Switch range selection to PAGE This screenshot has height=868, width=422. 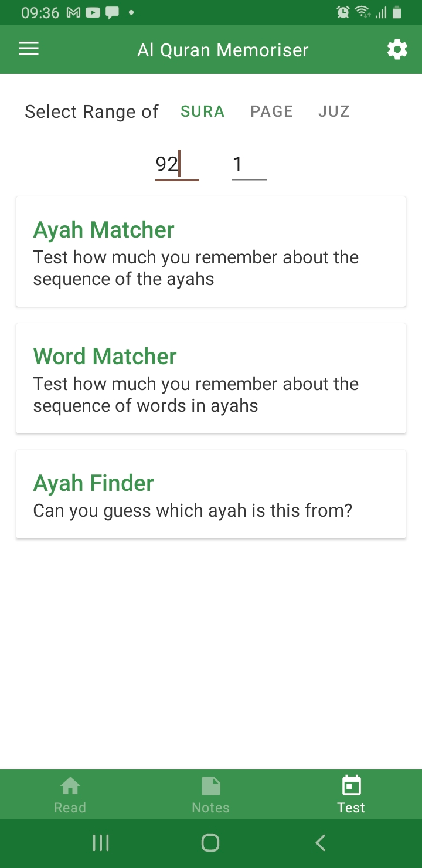pyautogui.click(x=271, y=111)
